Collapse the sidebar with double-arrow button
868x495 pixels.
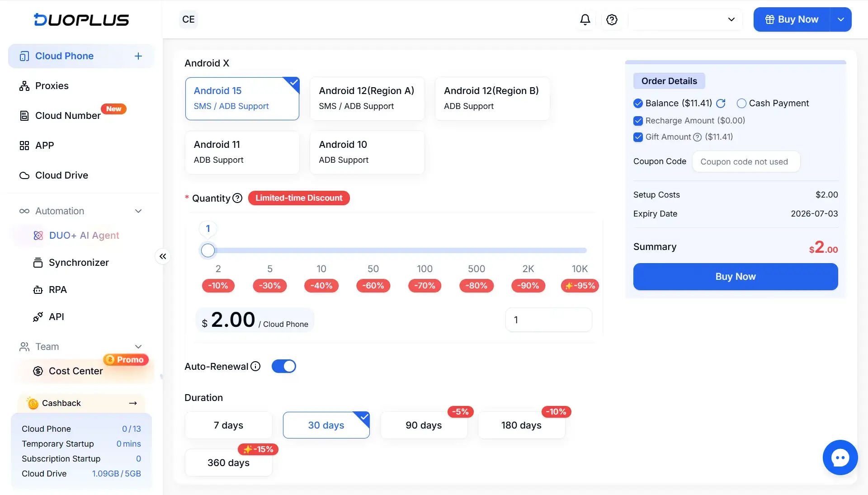coord(163,256)
